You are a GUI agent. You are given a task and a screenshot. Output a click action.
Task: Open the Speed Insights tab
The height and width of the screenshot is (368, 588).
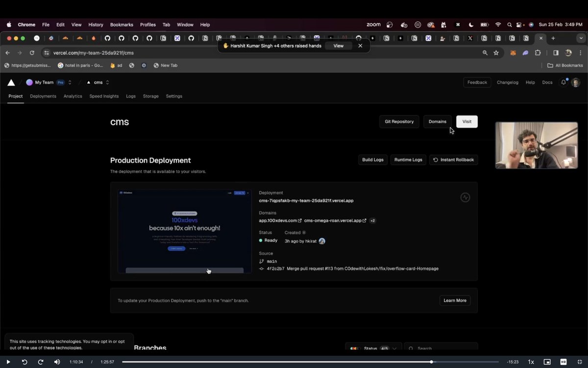click(104, 96)
